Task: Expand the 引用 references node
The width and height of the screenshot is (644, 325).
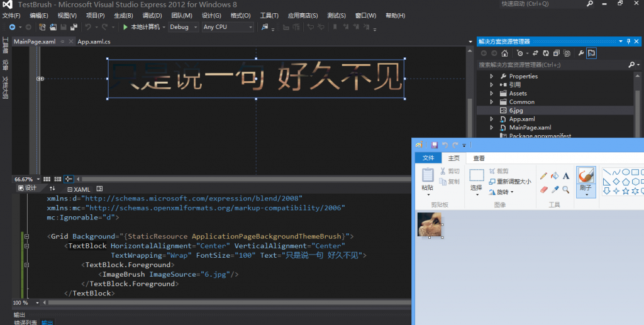Action: [492, 85]
